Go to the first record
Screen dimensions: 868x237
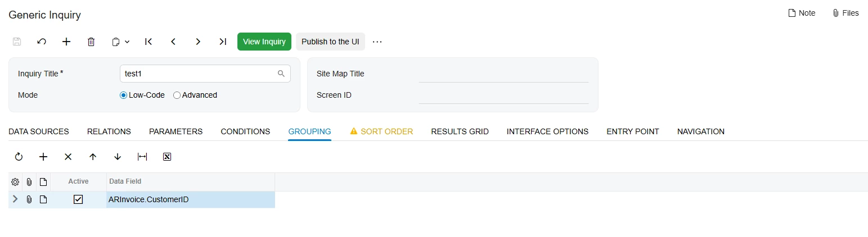(x=149, y=42)
